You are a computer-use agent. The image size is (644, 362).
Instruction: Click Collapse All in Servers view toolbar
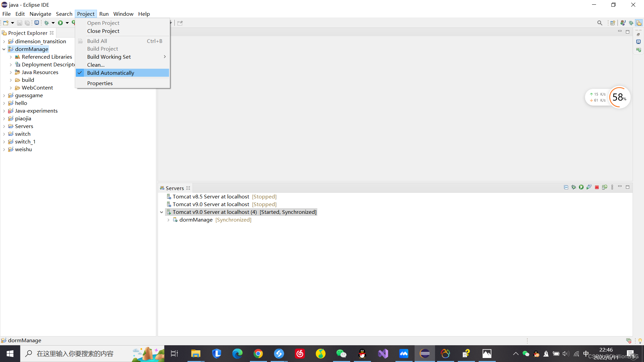(x=566, y=187)
